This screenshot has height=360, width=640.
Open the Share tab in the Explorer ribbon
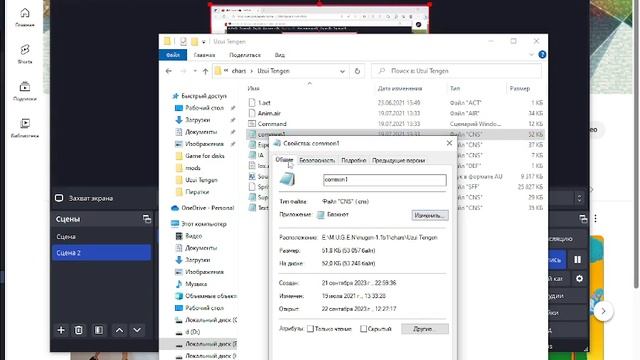[x=245, y=55]
